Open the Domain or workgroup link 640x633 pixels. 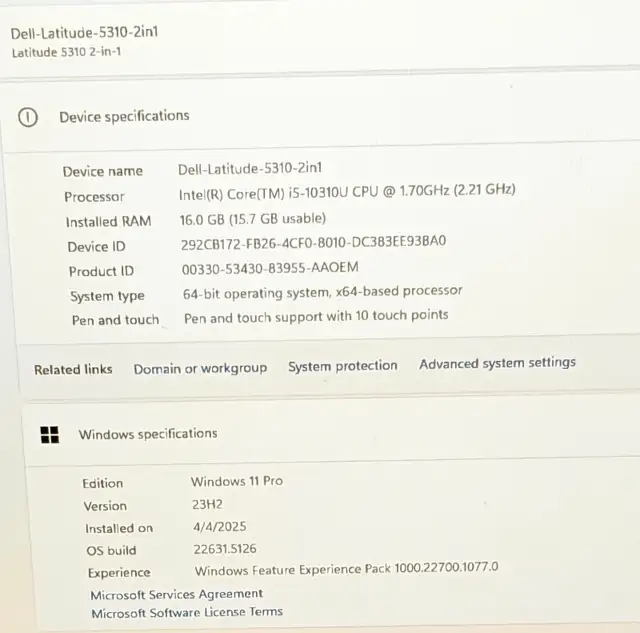(x=200, y=369)
